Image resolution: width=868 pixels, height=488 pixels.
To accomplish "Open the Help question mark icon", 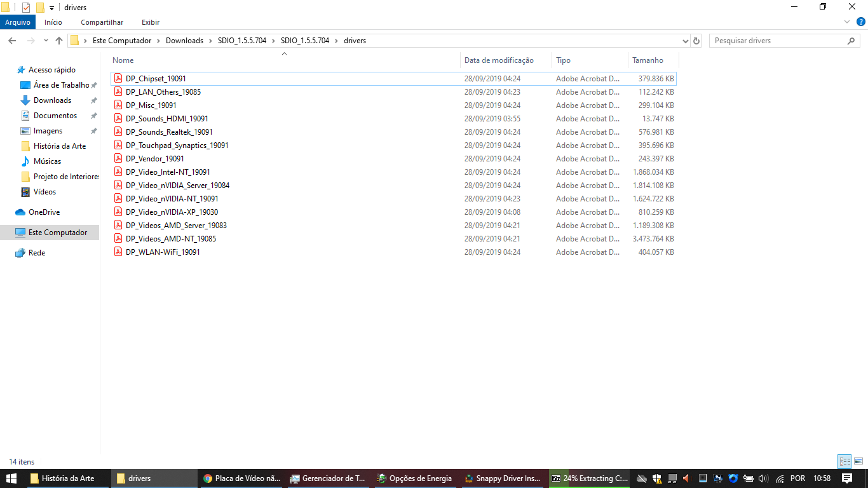I will click(x=861, y=22).
